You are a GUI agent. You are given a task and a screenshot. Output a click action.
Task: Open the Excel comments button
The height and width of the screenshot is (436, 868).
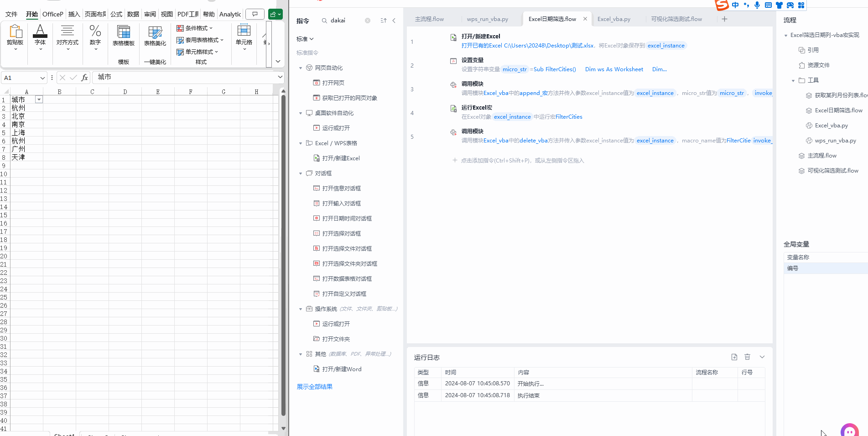pyautogui.click(x=255, y=14)
